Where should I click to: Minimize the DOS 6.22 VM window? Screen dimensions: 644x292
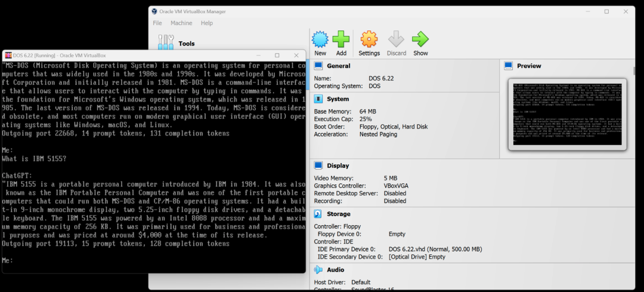[258, 56]
